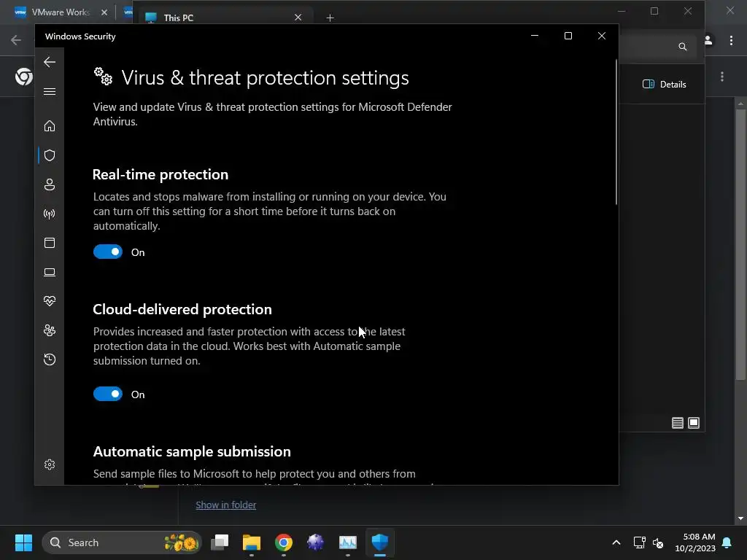The height and width of the screenshot is (560, 747).
Task: Close the This PC tab
Action: pos(298,17)
